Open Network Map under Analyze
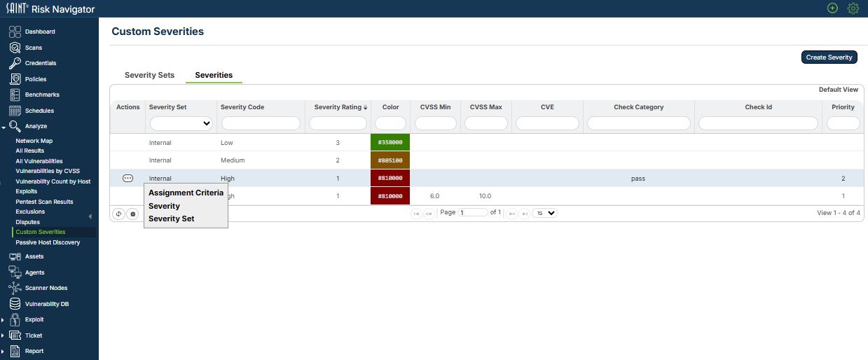 (x=34, y=141)
